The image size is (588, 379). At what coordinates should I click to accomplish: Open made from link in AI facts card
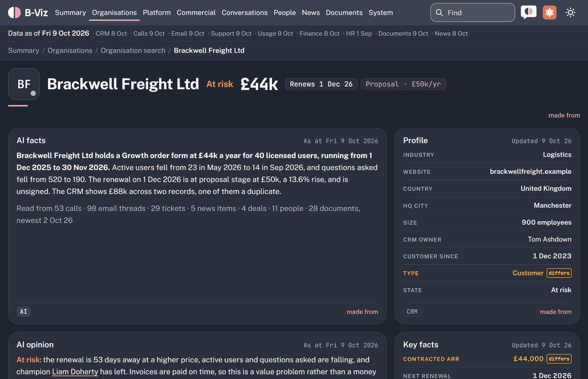362,312
